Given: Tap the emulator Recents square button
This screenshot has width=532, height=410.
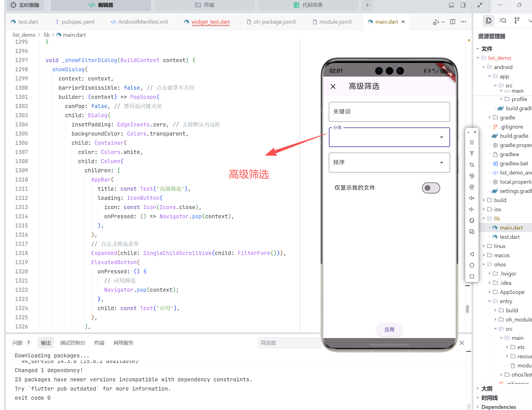Looking at the screenshot, I should coord(472,276).
